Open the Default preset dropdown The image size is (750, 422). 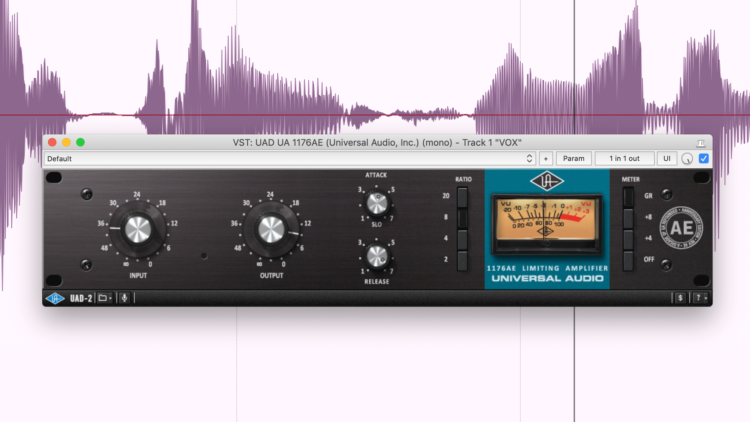click(x=290, y=158)
